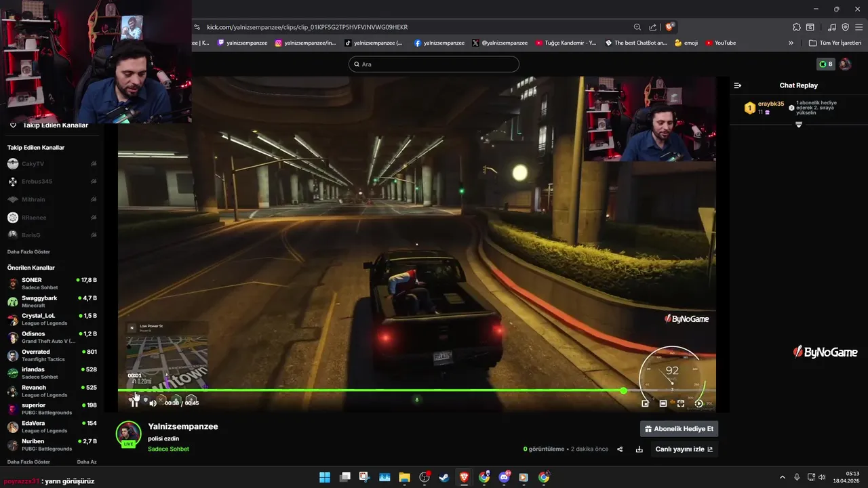Open the YouTube bookmark
The image size is (868, 488).
coord(721,43)
